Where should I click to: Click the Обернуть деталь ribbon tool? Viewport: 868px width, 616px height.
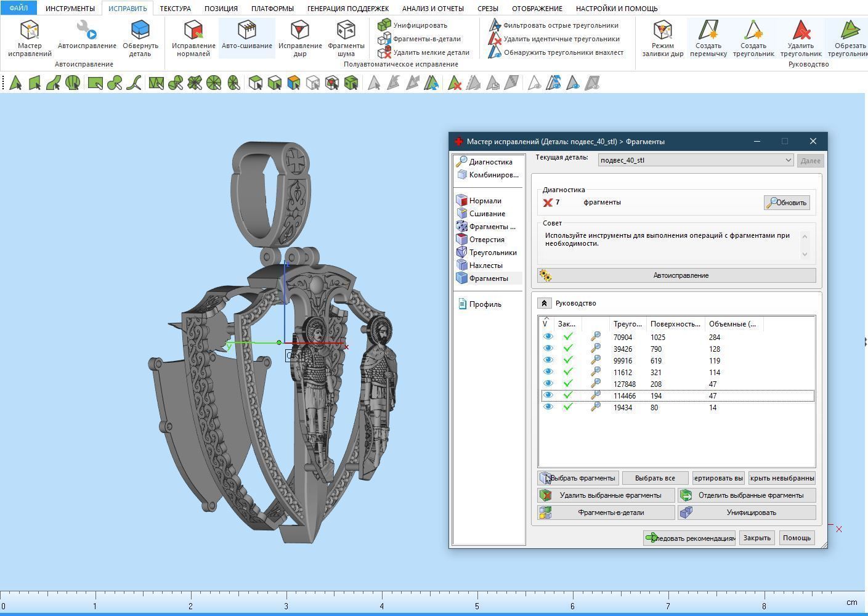pyautogui.click(x=140, y=38)
